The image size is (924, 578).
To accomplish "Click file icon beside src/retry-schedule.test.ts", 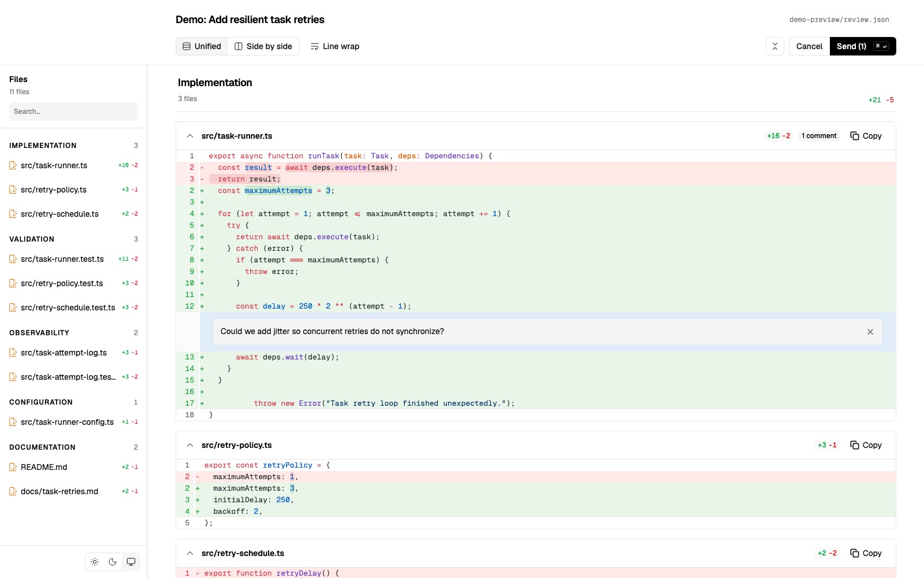I will point(13,307).
